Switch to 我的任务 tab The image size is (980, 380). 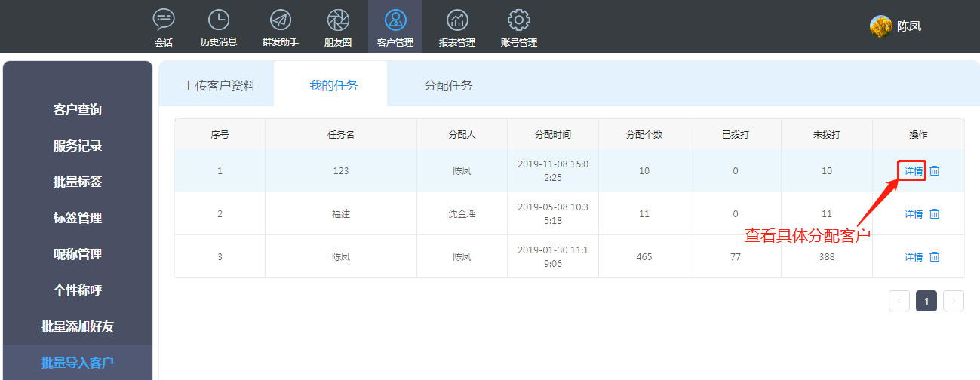tap(333, 85)
